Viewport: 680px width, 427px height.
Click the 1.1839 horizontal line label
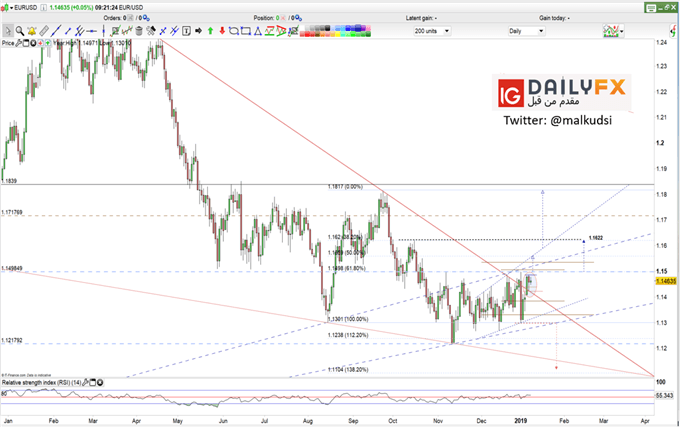(9, 181)
